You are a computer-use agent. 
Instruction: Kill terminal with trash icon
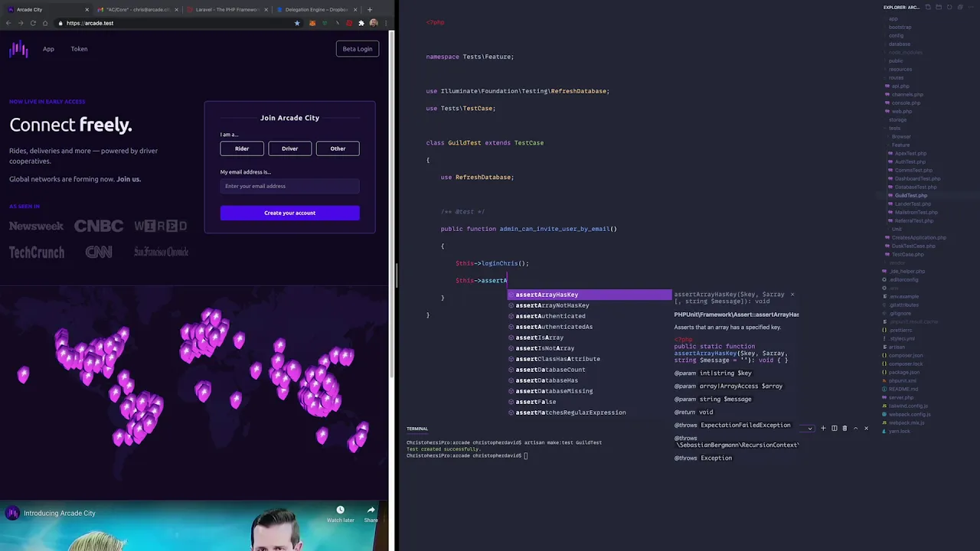pyautogui.click(x=844, y=428)
